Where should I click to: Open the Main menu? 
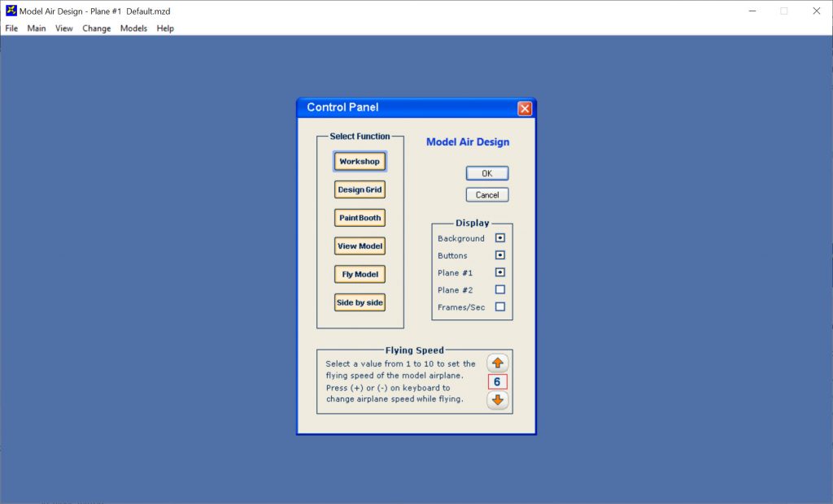tap(36, 28)
